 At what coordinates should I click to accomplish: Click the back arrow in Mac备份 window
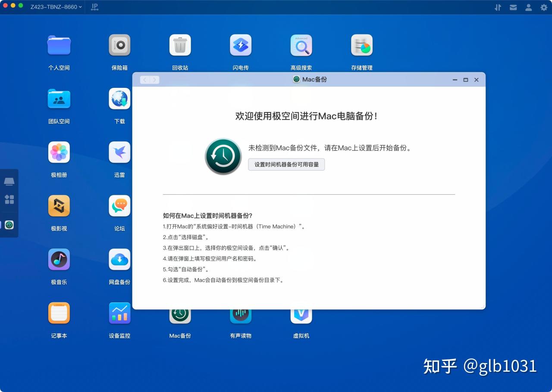144,80
